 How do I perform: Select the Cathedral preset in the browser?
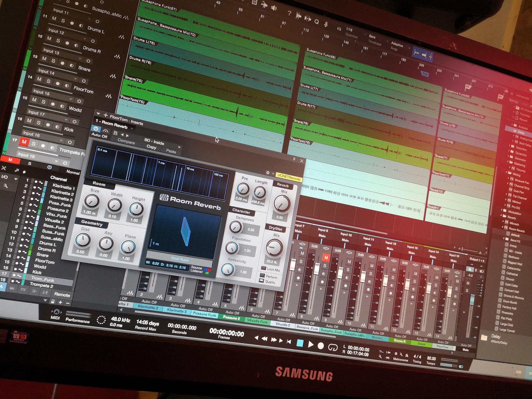click(x=512, y=274)
